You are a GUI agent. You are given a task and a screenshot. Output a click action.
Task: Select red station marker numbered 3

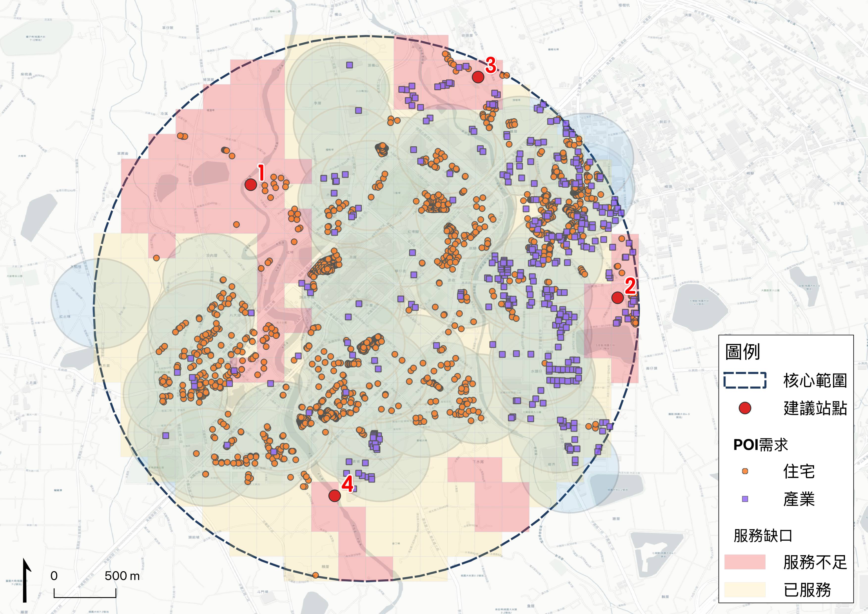(478, 77)
